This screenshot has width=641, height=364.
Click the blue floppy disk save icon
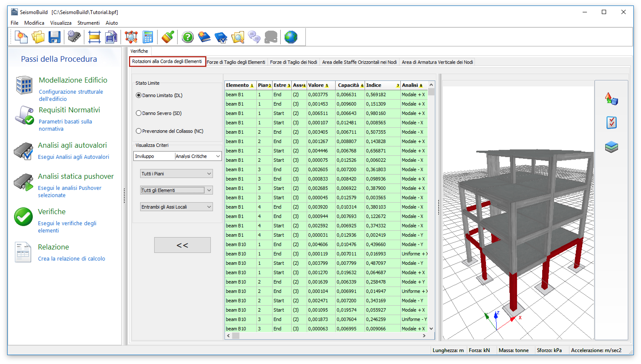54,37
